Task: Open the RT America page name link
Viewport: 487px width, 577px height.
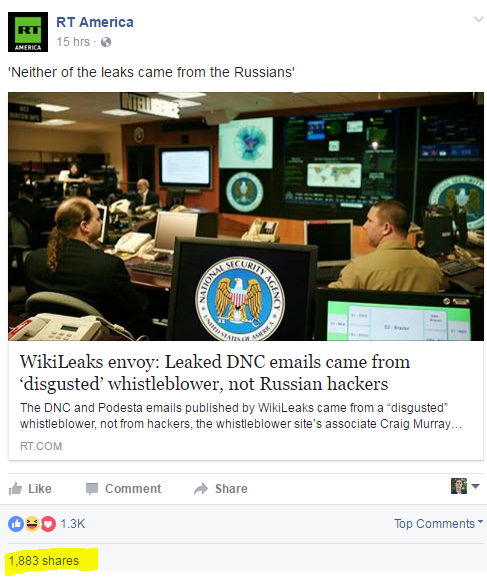Action: [x=95, y=22]
